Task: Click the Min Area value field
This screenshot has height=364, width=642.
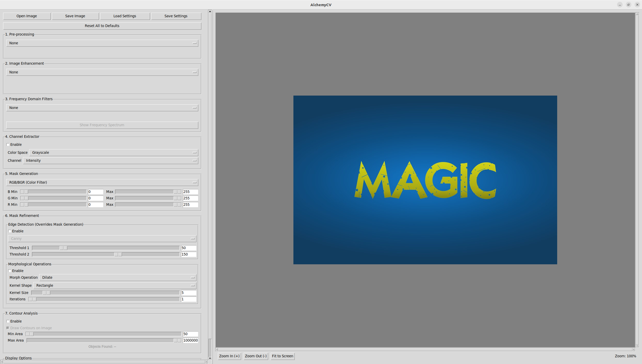Action: pyautogui.click(x=190, y=334)
